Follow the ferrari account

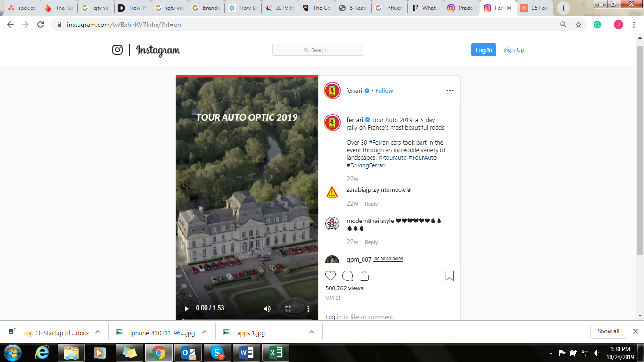pos(384,91)
